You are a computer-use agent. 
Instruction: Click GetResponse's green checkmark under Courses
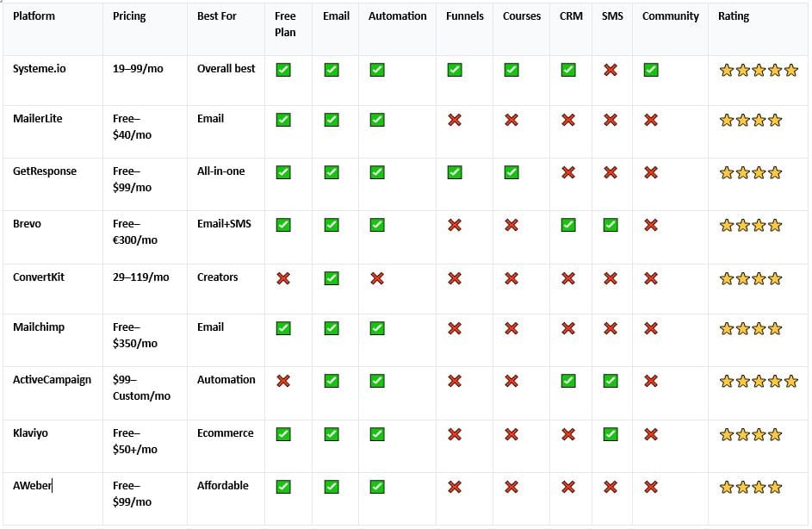511,172
